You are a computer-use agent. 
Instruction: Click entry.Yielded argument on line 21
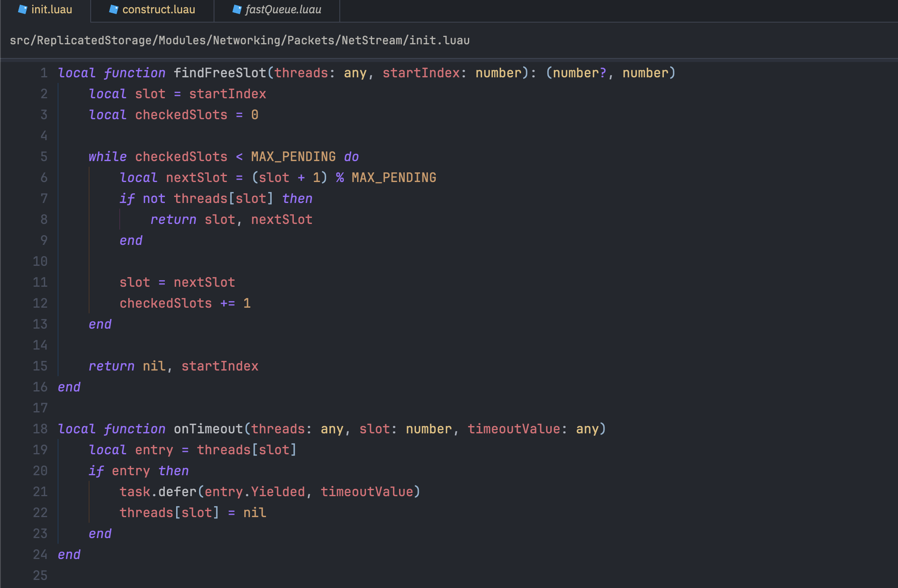tap(255, 492)
